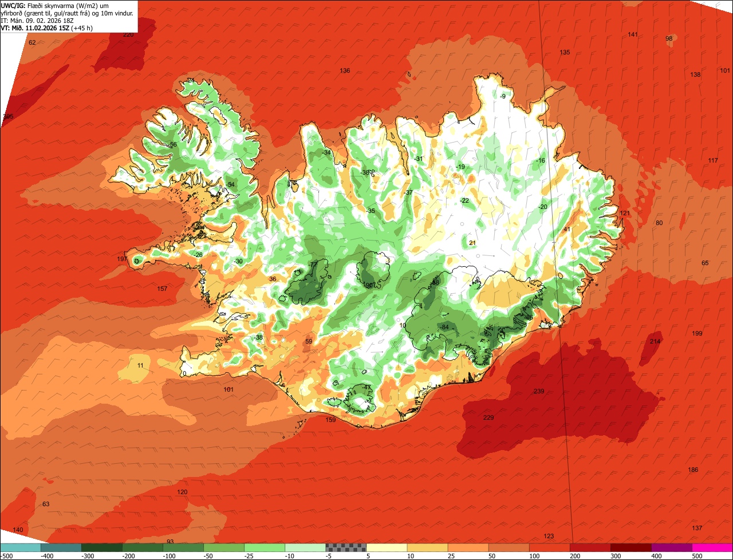This screenshot has height=560, width=733.
Task: Select the -300 to -200 darkest green legend swatch
Action: [x=102, y=547]
